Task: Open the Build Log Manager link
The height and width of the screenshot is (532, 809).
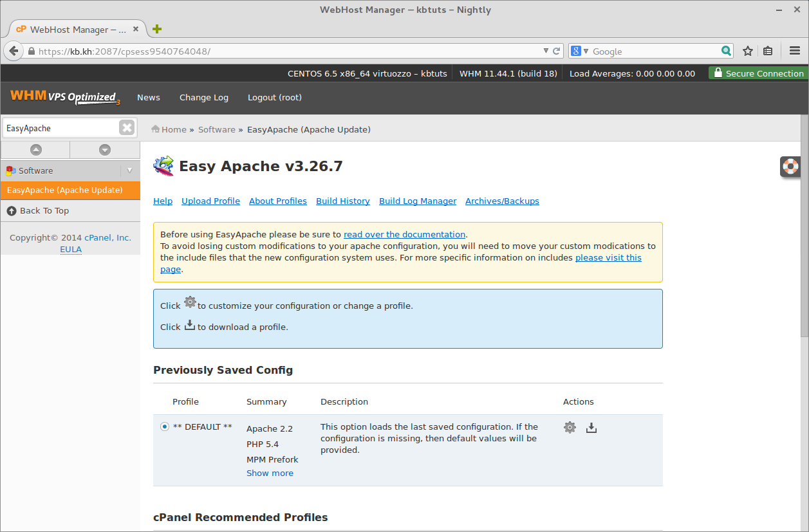Action: tap(418, 201)
